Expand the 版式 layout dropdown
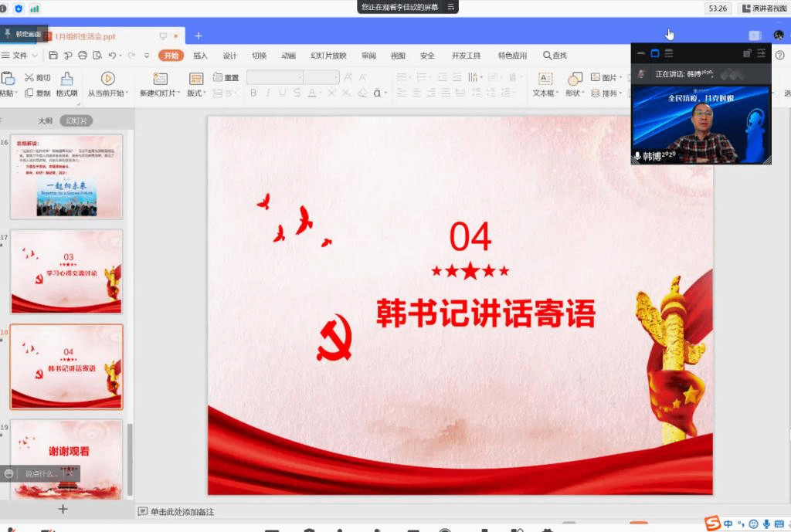 tap(196, 93)
